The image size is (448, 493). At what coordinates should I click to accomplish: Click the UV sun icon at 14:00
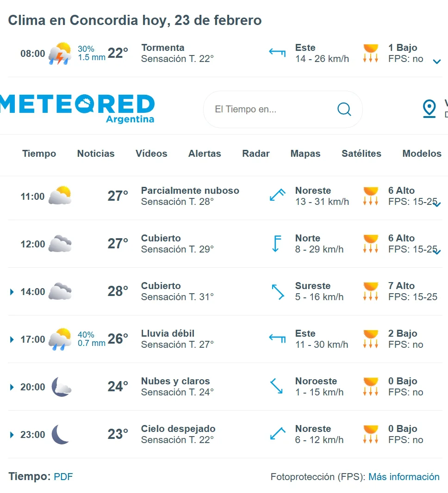pyautogui.click(x=371, y=292)
